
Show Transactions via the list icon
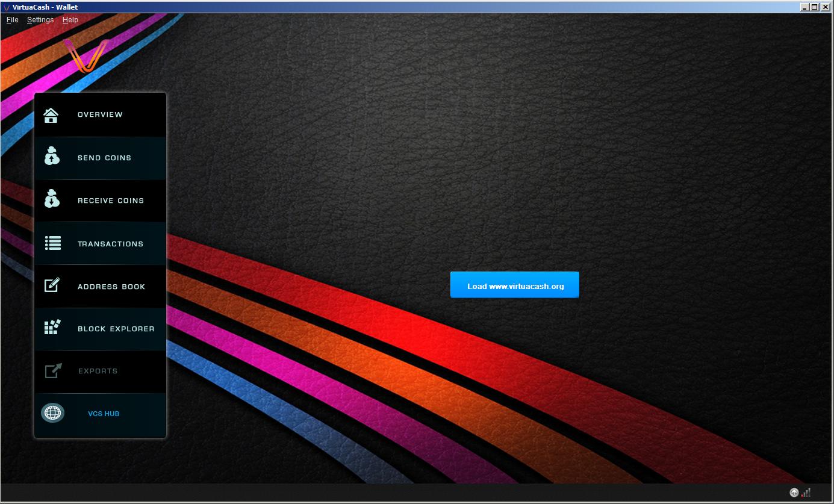pos(53,243)
